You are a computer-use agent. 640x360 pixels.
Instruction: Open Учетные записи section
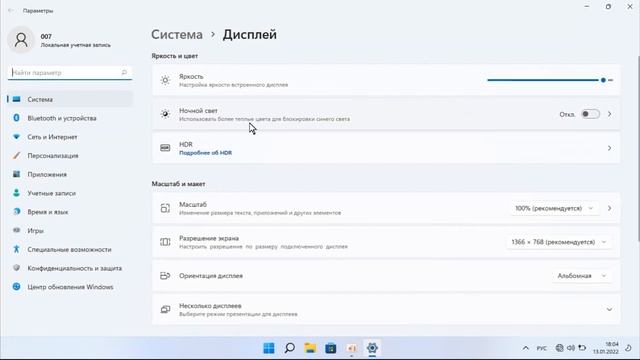70,193
